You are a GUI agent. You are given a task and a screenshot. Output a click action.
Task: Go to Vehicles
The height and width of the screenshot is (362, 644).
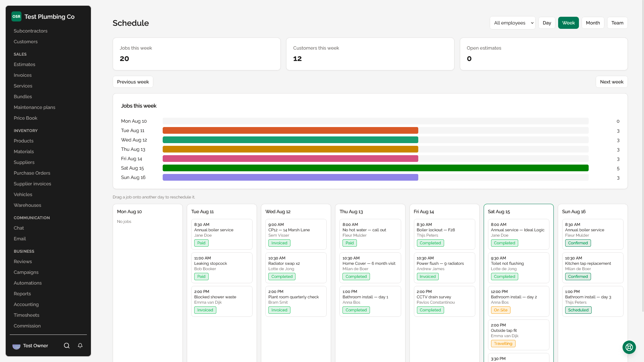(x=23, y=194)
